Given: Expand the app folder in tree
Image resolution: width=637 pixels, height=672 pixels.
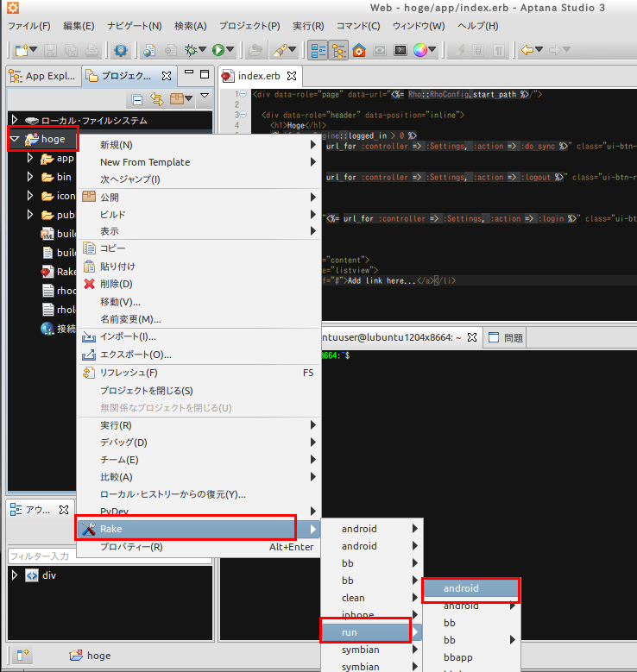Looking at the screenshot, I should coord(29,158).
